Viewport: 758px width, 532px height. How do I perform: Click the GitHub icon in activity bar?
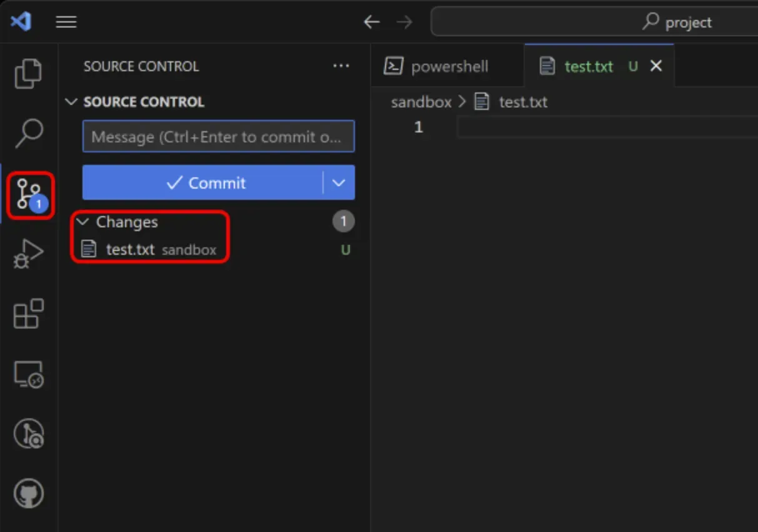pyautogui.click(x=29, y=495)
